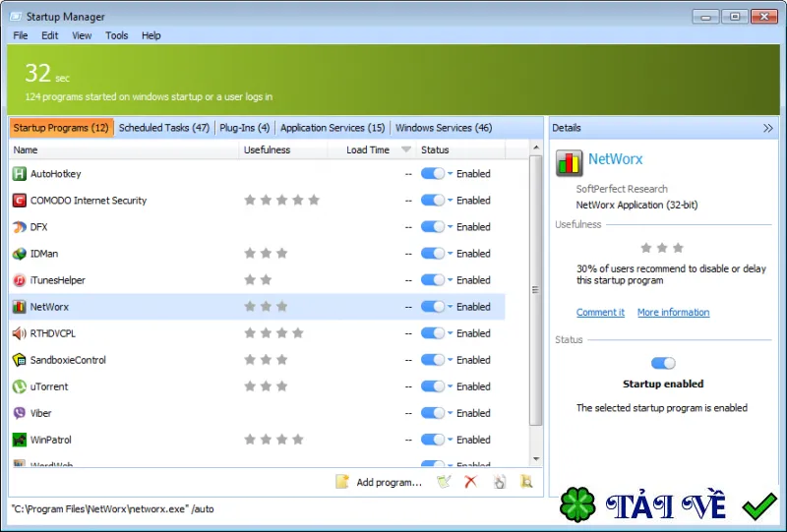787x532 pixels.
Task: Select the WinPatrol dog icon
Action: 19,440
